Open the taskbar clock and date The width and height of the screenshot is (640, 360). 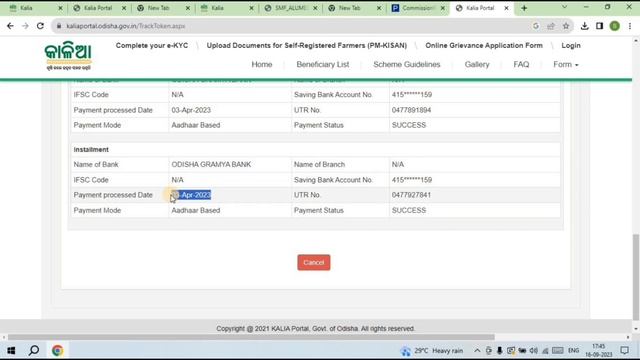(x=598, y=351)
